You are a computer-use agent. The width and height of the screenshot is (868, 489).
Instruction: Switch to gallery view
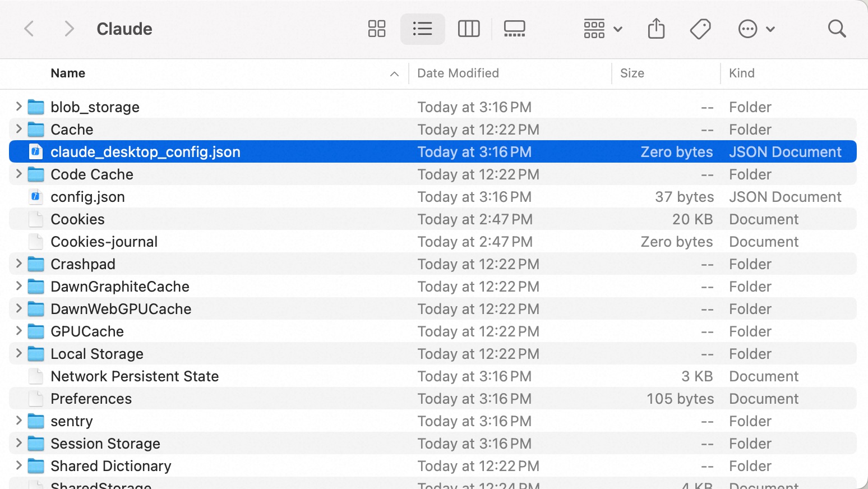[514, 29]
